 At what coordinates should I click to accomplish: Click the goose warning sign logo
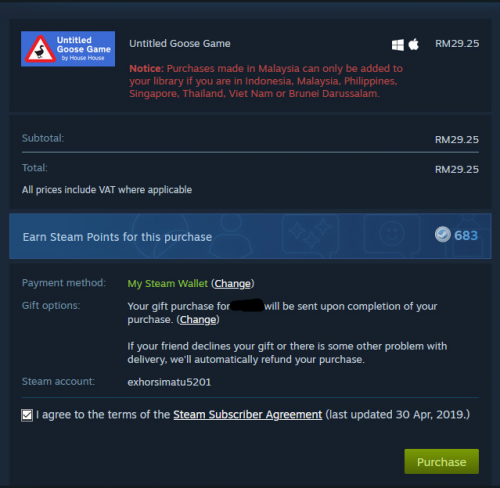40,49
